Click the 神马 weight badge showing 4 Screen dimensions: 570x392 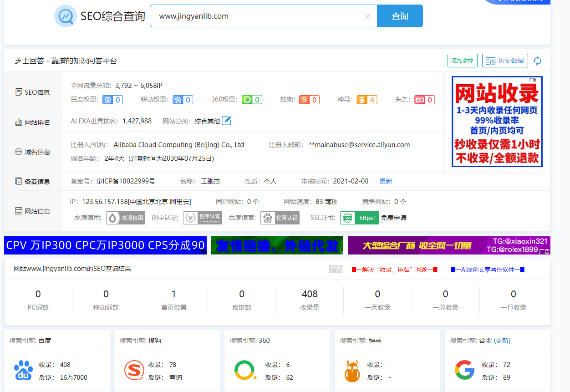(367, 100)
